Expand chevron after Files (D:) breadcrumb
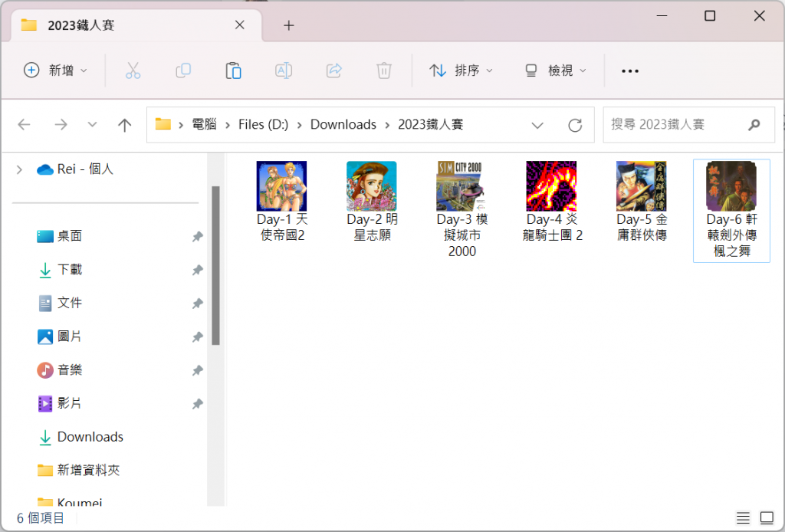The width and height of the screenshot is (785, 532). pyautogui.click(x=300, y=125)
